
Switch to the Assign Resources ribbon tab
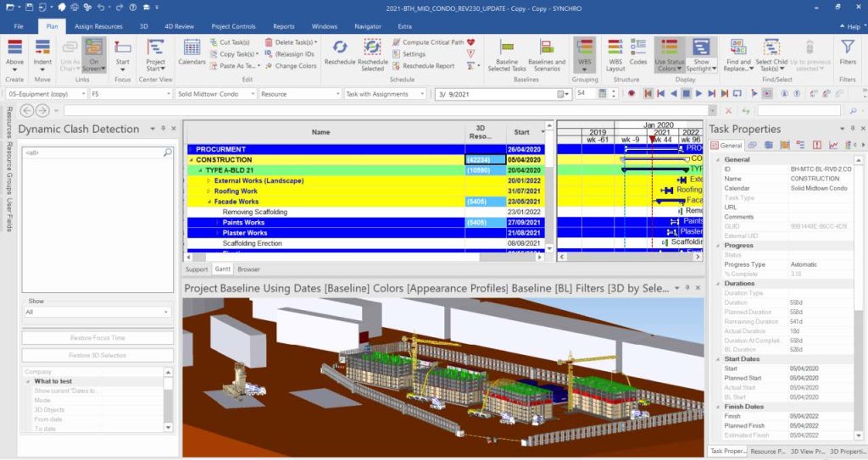tap(98, 26)
